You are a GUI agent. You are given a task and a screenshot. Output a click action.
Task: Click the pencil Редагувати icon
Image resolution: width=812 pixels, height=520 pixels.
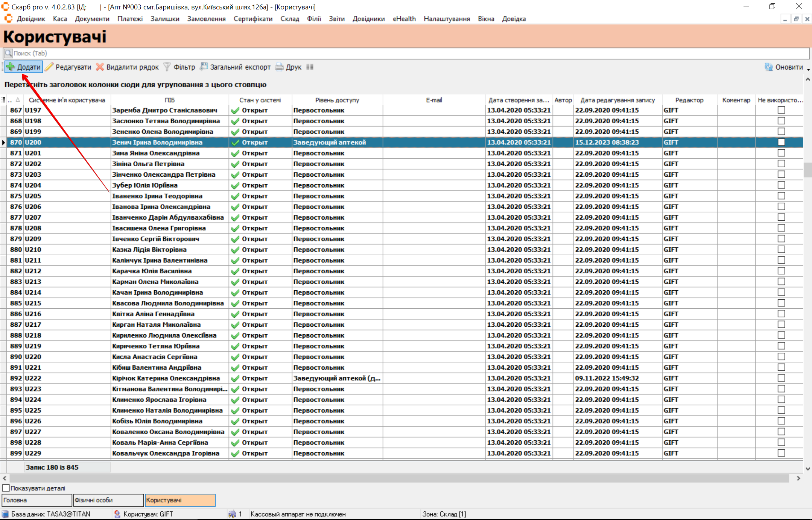[x=49, y=67]
